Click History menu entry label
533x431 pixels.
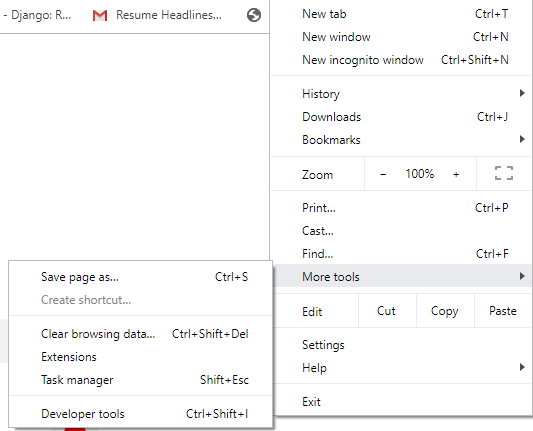click(321, 94)
